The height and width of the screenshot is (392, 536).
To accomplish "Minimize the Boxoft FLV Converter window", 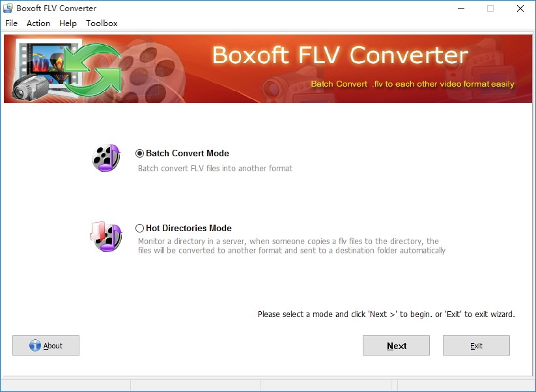I will 461,8.
